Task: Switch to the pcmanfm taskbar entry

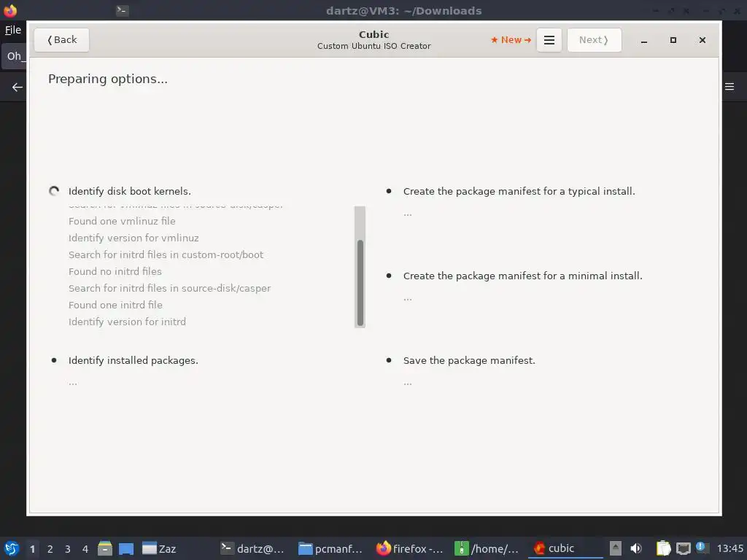Action: (330, 548)
